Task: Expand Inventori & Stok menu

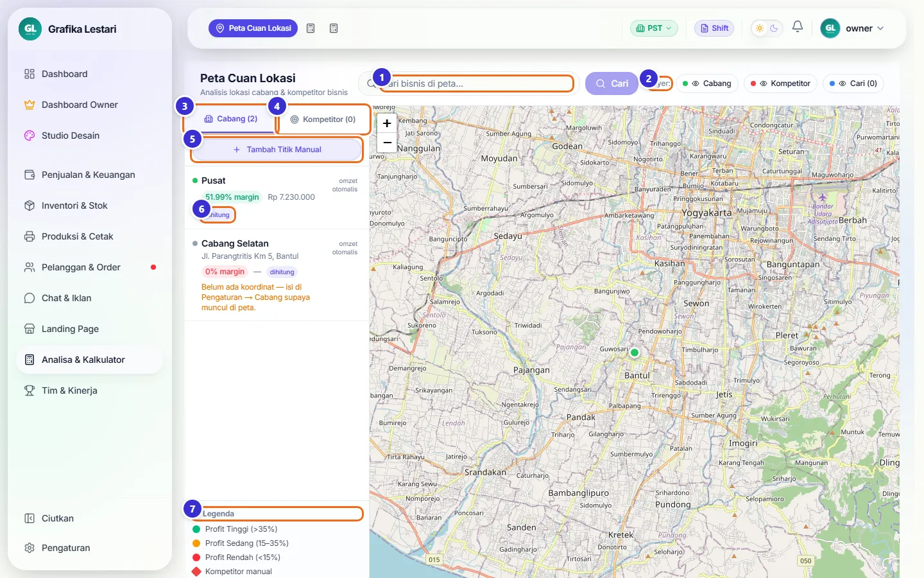Action: click(x=89, y=206)
